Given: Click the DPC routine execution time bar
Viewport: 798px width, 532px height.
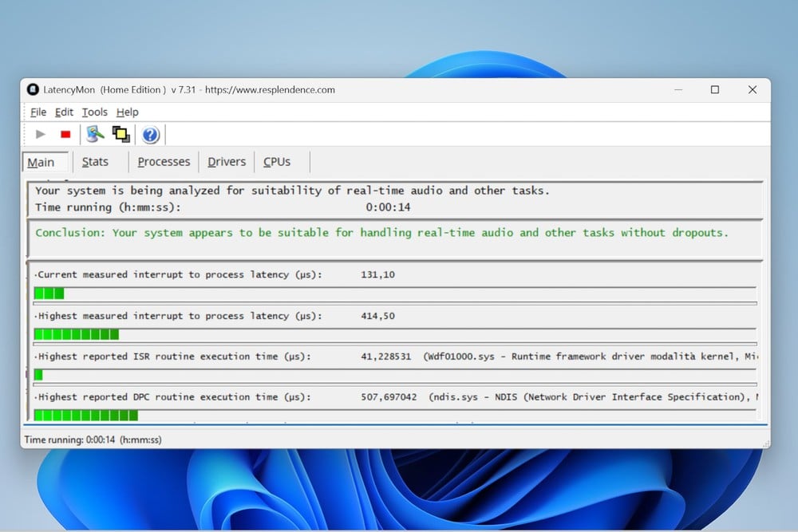Looking at the screenshot, I should [395, 415].
